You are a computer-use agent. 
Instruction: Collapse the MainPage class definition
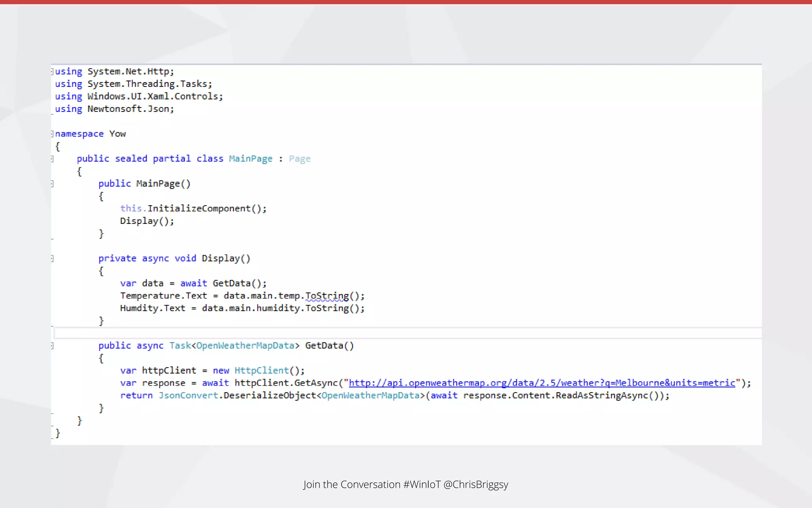52,159
